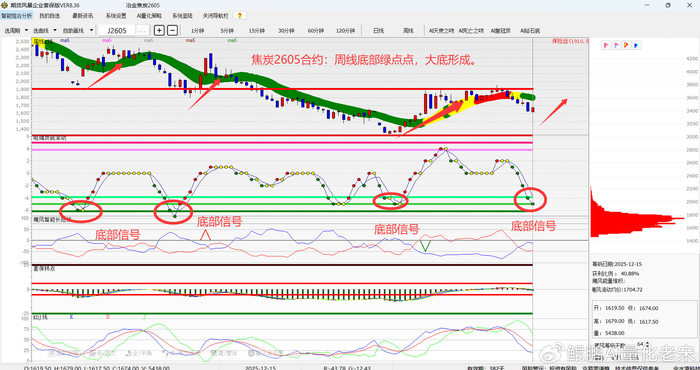Viewport: 700px width, 370px height.
Task: Open the AI量化策略 menu
Action: pos(150,16)
